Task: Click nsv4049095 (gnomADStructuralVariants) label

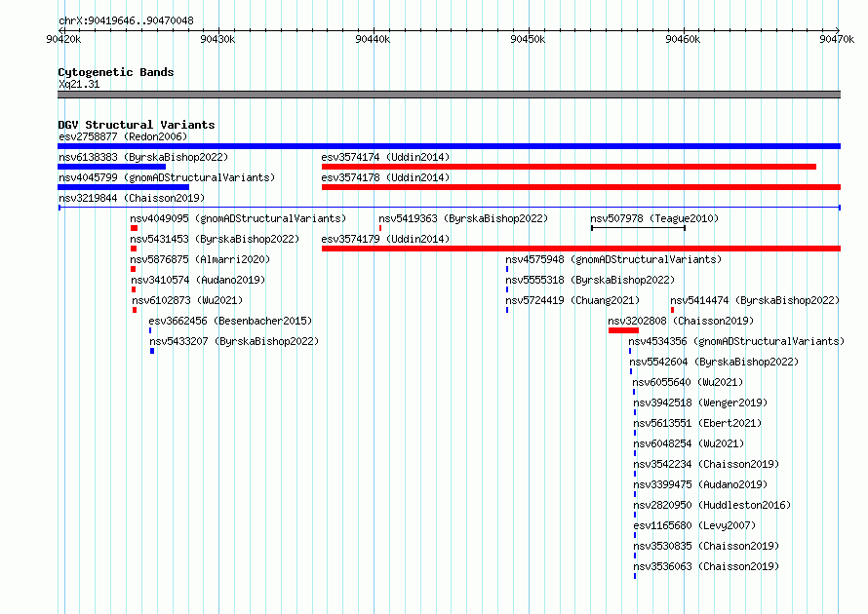Action: [238, 218]
